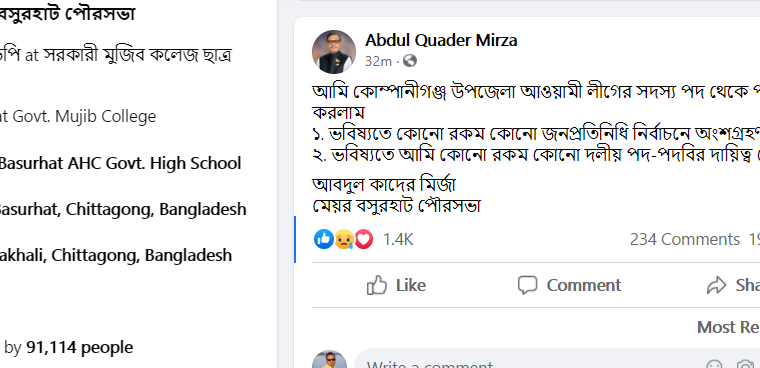The width and height of the screenshot is (760, 368).
Task: Open Basurhat, Chittagong, Bangladesh location link
Action: click(122, 209)
